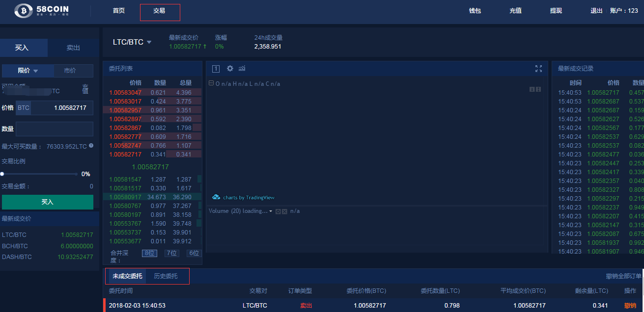Open Volume indicator settings icon
The width and height of the screenshot is (644, 312).
point(278,211)
